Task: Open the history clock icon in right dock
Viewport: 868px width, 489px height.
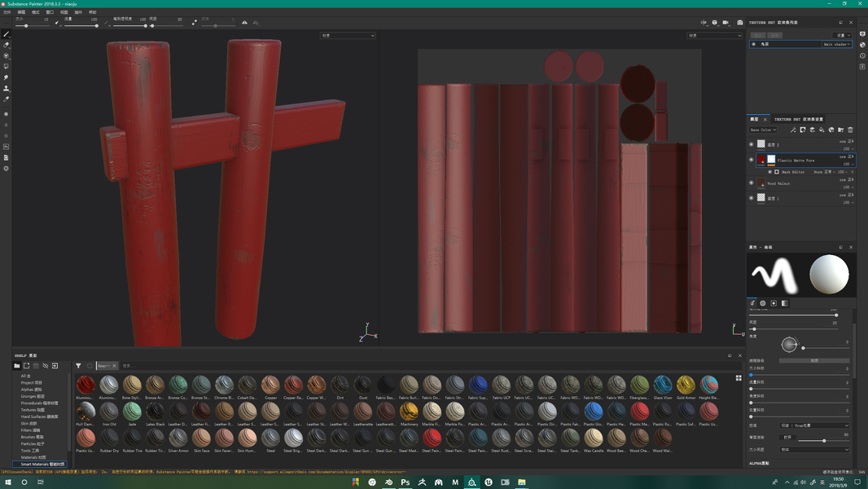Action: pos(862,55)
